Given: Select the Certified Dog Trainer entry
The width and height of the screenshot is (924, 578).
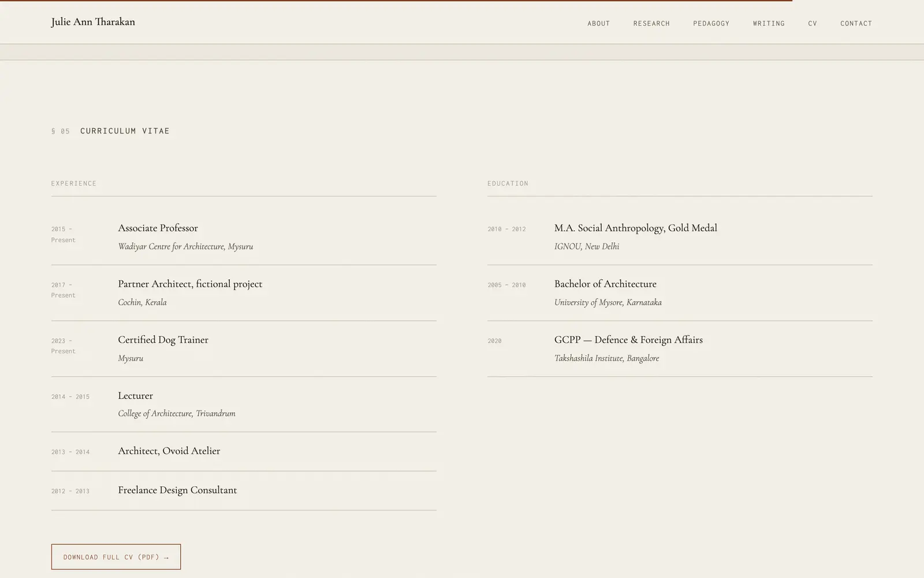Looking at the screenshot, I should pos(163,340).
